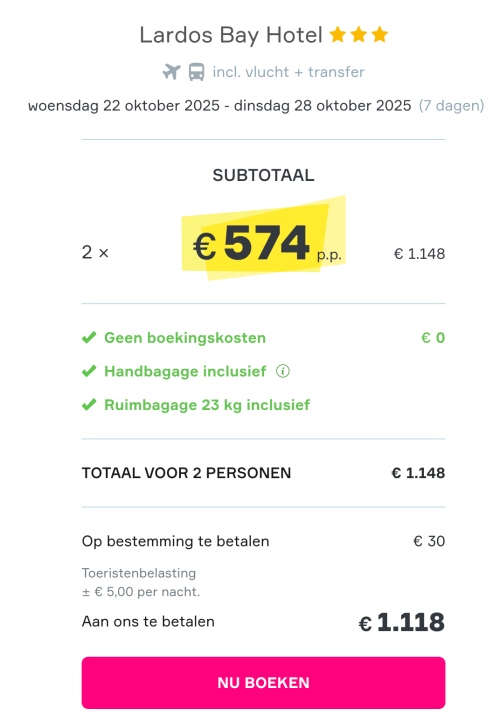Click the airplane flight icon
The image size is (500, 723).
pos(172,72)
